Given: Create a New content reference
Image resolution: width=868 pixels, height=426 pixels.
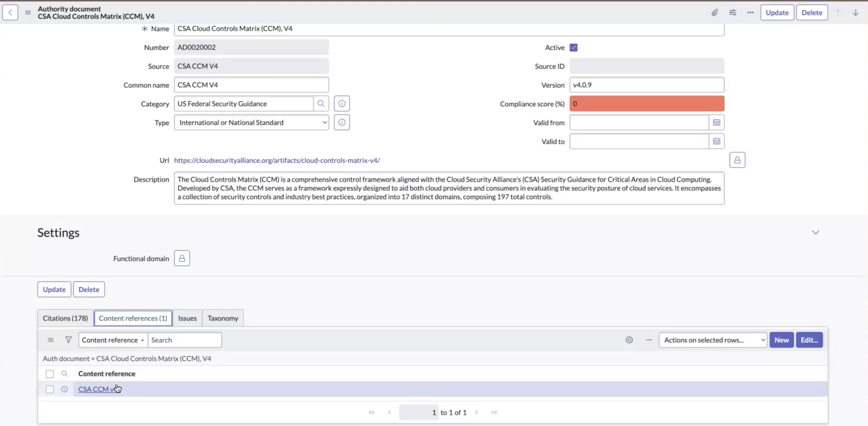Looking at the screenshot, I should click(x=781, y=340).
